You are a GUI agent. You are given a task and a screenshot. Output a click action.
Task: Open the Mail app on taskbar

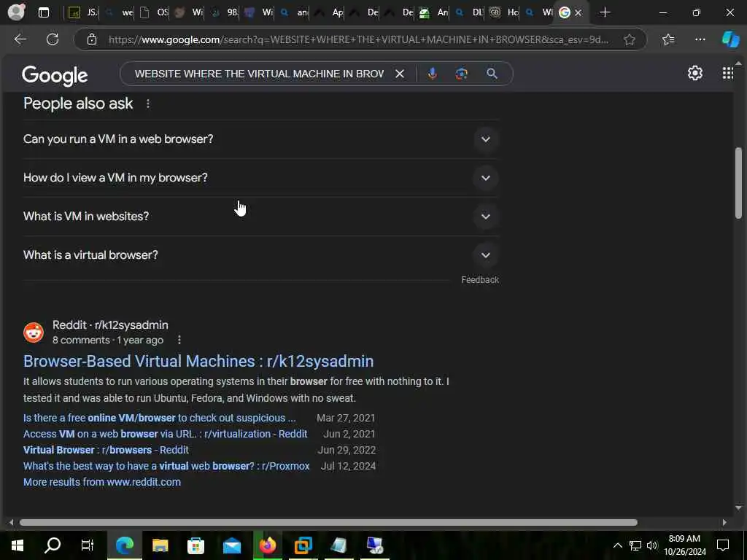[x=231, y=545]
